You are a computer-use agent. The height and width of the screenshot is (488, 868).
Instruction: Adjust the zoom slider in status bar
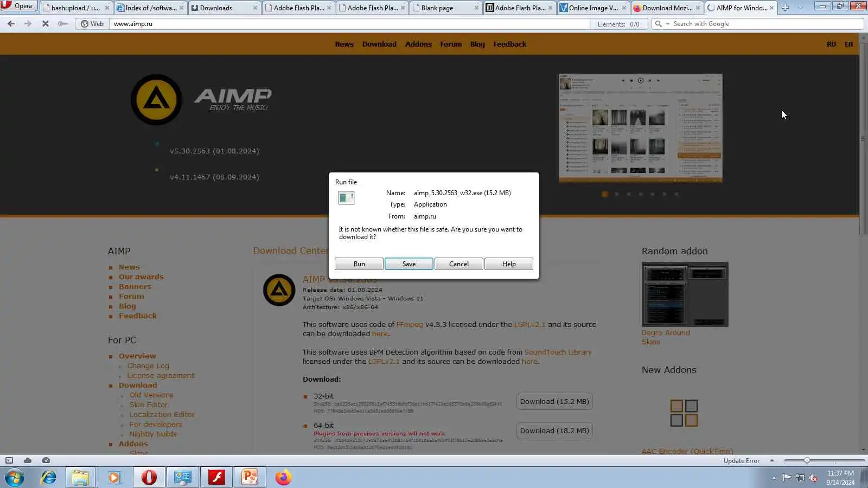click(x=807, y=460)
